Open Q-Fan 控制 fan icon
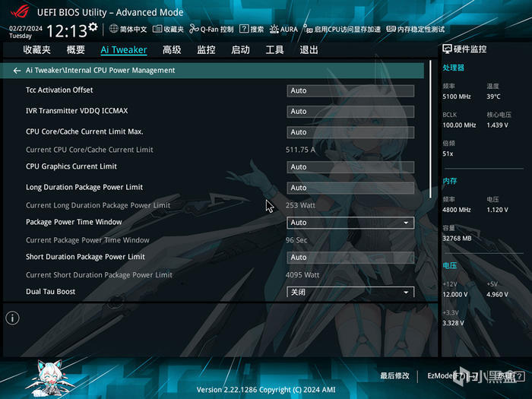Viewport: 532px width, 399px height. [x=194, y=29]
